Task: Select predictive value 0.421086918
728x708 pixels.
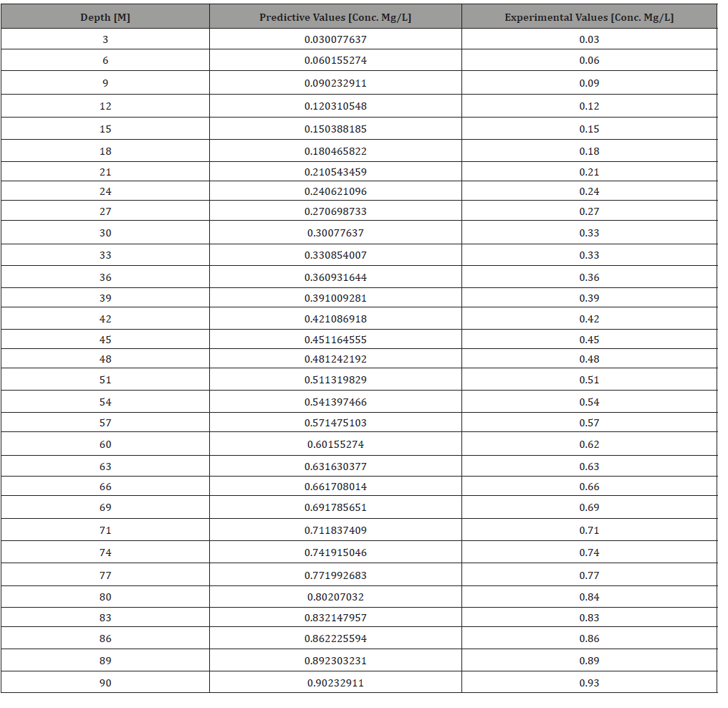Action: [x=335, y=319]
